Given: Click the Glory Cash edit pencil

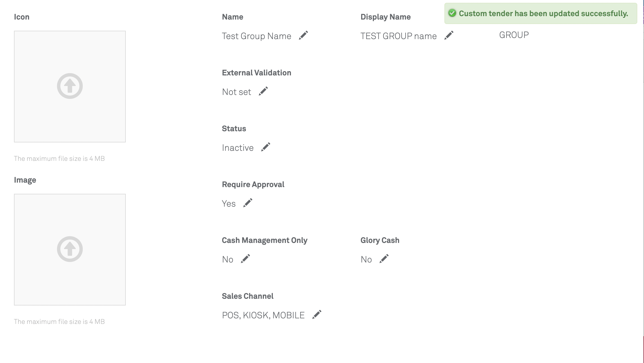Looking at the screenshot, I should tap(384, 259).
